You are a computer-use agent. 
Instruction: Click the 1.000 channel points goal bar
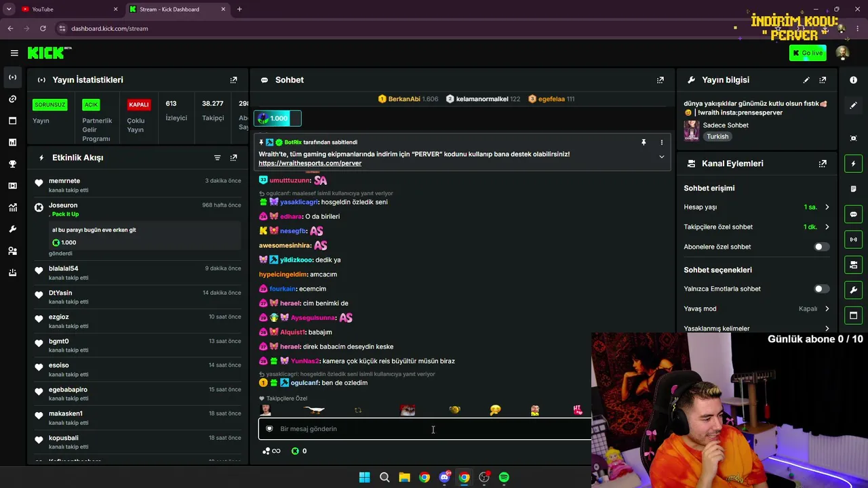click(277, 119)
